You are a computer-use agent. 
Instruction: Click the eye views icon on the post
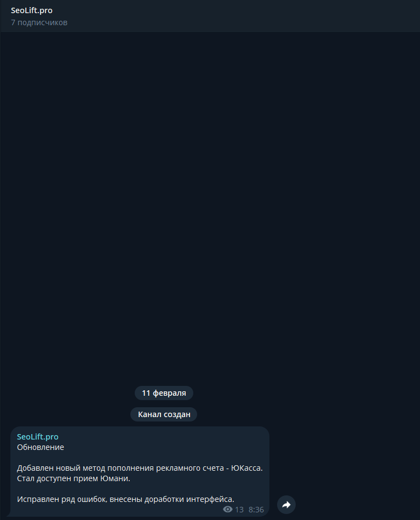pyautogui.click(x=228, y=509)
